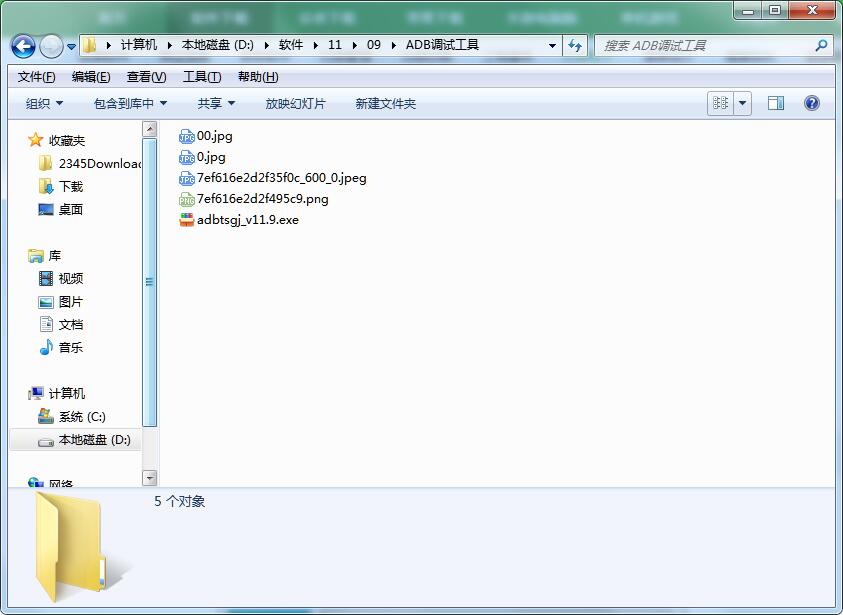The width and height of the screenshot is (843, 615).
Task: Click the PNG icon of 7ef616e2d2f495c9.png
Action: tap(187, 199)
